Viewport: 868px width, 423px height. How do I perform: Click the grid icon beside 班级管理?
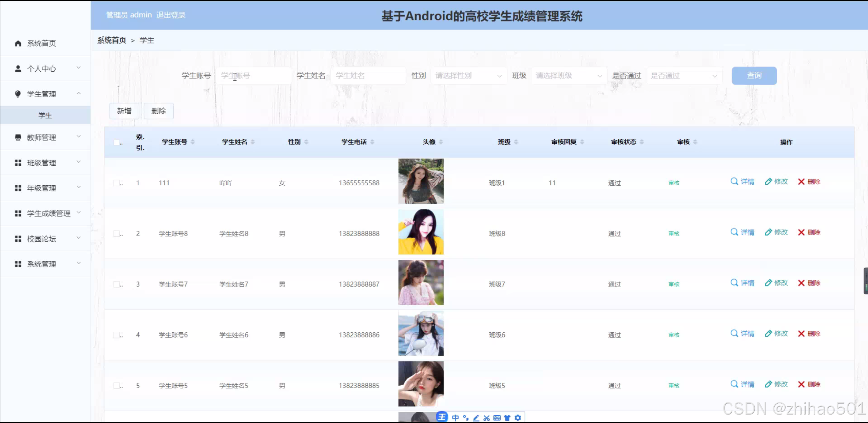[18, 163]
